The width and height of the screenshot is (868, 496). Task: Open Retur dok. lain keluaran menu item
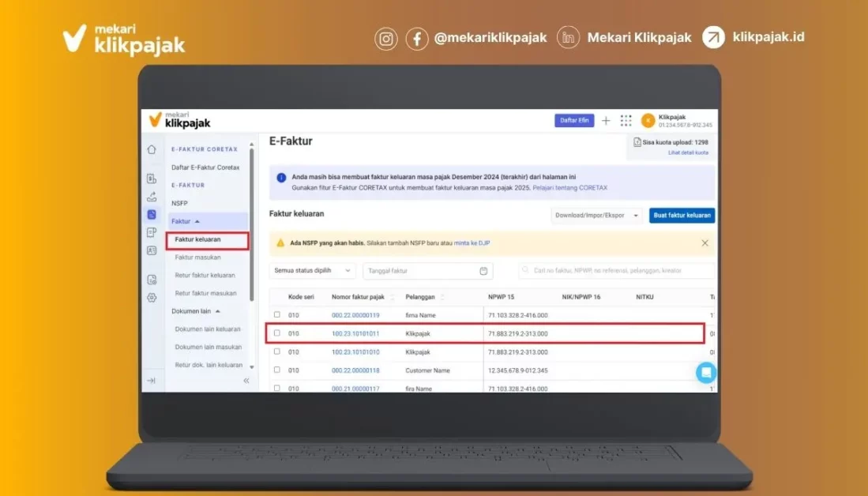click(x=209, y=365)
